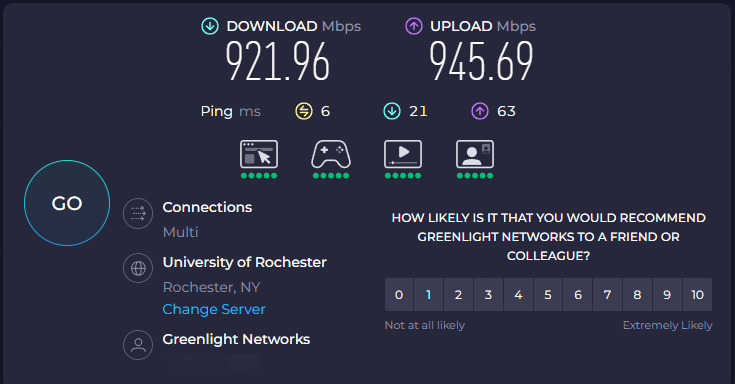Select rating 3 on the recommendation scale

[x=488, y=294]
